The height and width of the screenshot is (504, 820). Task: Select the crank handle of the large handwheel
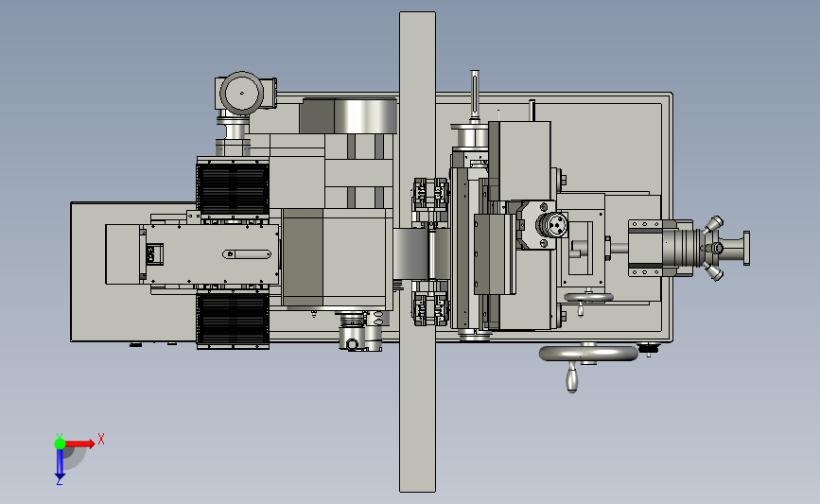point(571,378)
